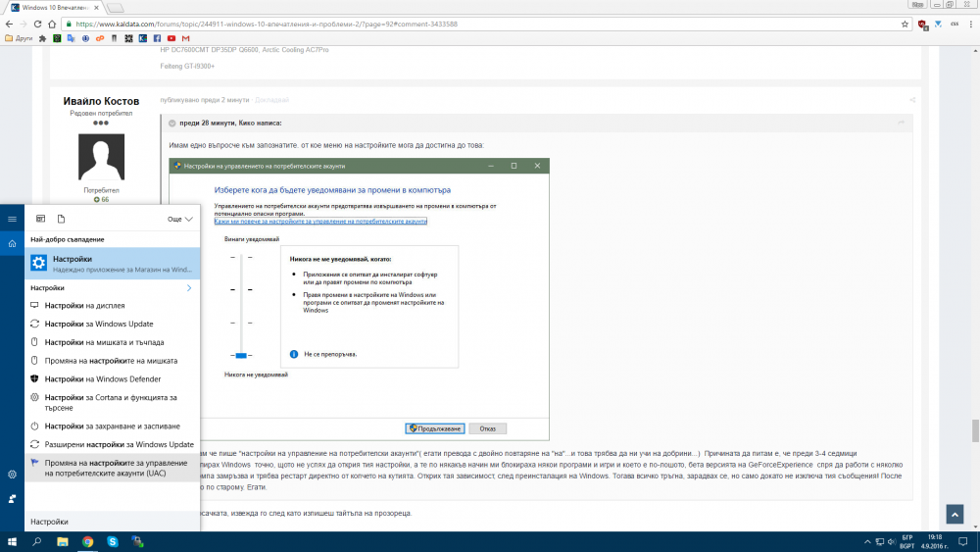Expand the start menu hamburger button
980x552 pixels.
click(12, 219)
